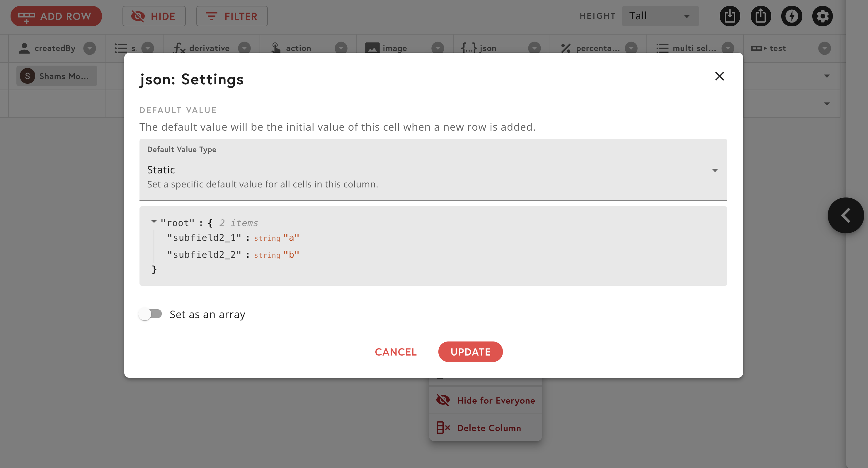Open the lightning actions icon in top toolbar
The width and height of the screenshot is (868, 468).
[792, 16]
